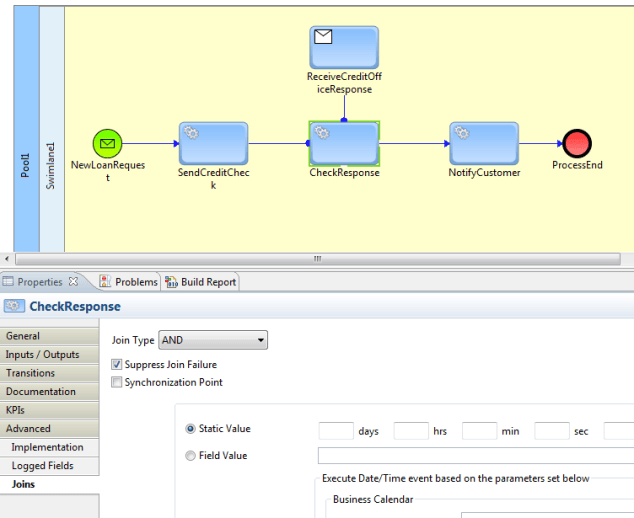Select the ReceiveCreditOfficeResponse message task
Screen dimensions: 634x518
[x=344, y=47]
